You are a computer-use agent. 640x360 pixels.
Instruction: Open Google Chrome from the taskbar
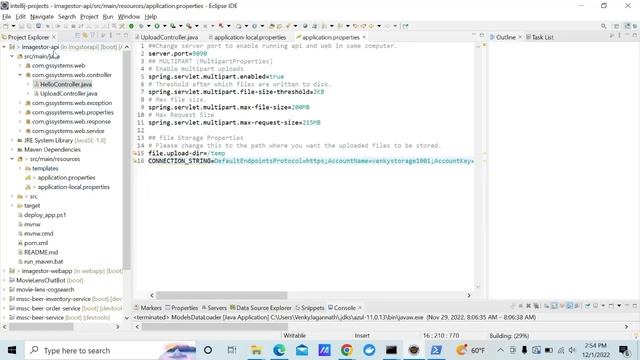pos(347,350)
